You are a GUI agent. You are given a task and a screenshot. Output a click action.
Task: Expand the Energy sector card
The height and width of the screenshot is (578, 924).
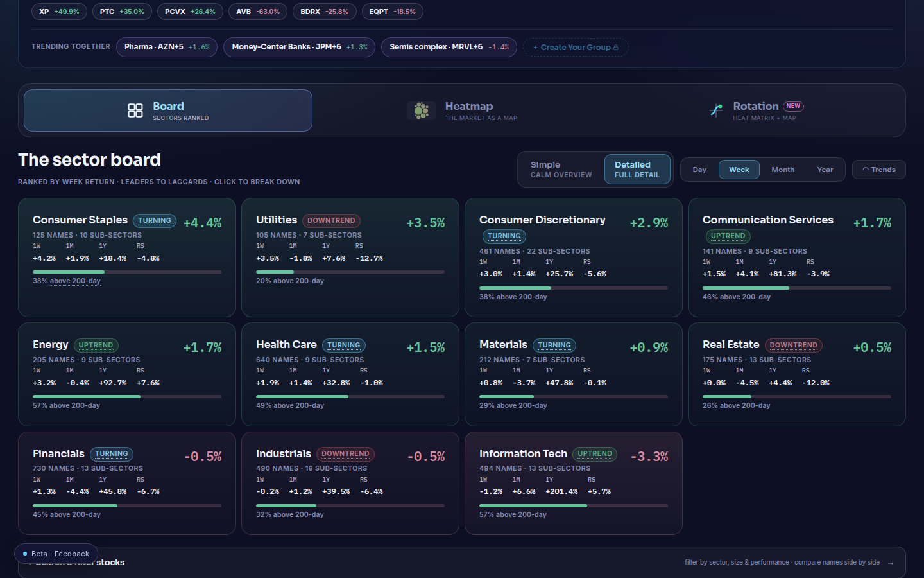127,374
